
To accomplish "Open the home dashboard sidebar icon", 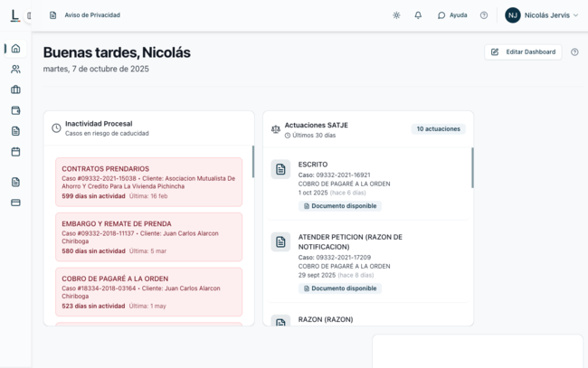I will click(x=15, y=49).
